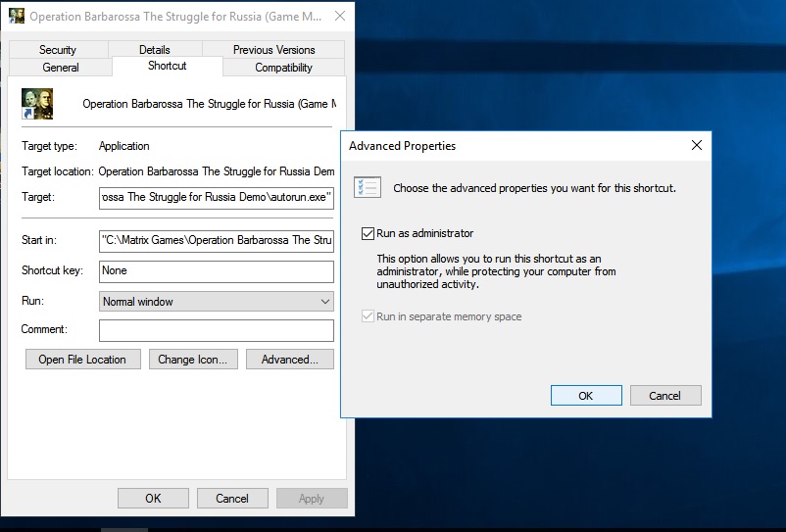Switch to the Security tab
The height and width of the screenshot is (532, 786).
(x=58, y=50)
